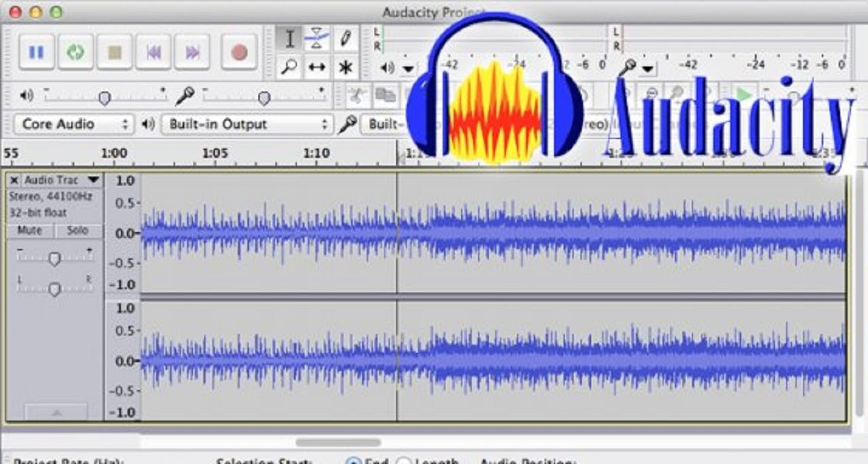
Task: Click the Cut scissors icon
Action: (358, 96)
